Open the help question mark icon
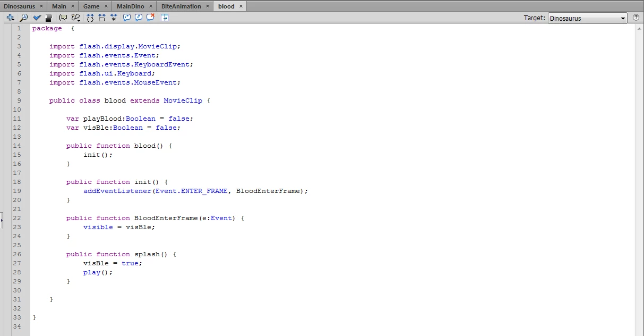The image size is (644, 336). tap(636, 18)
